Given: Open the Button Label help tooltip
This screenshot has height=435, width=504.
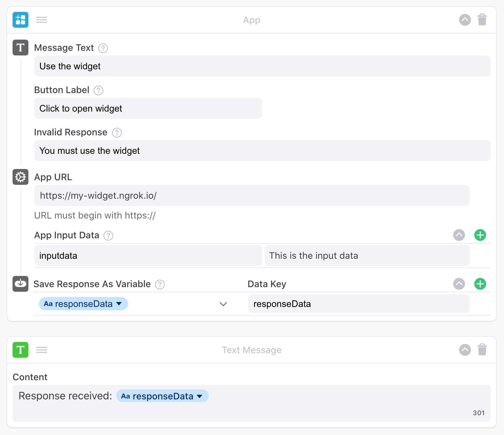Looking at the screenshot, I should click(x=98, y=90).
